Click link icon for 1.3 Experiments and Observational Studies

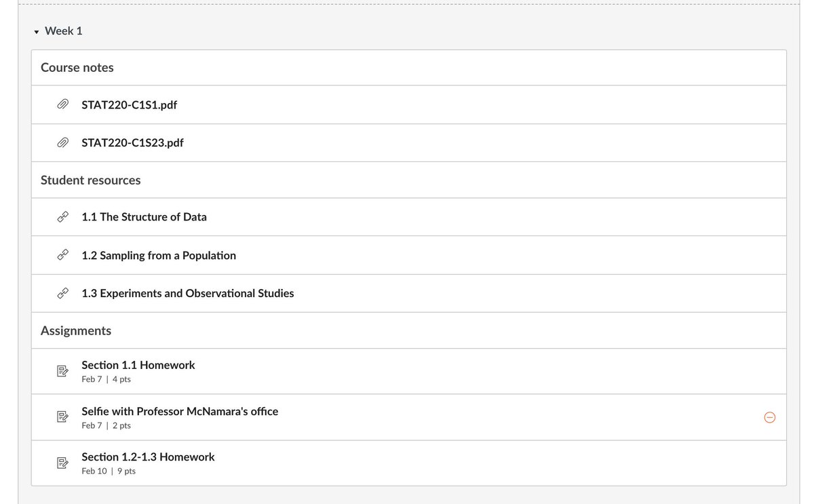[62, 293]
